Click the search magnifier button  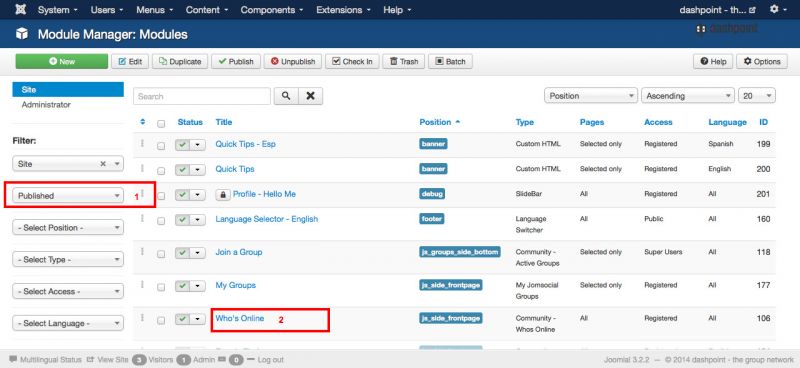click(286, 96)
